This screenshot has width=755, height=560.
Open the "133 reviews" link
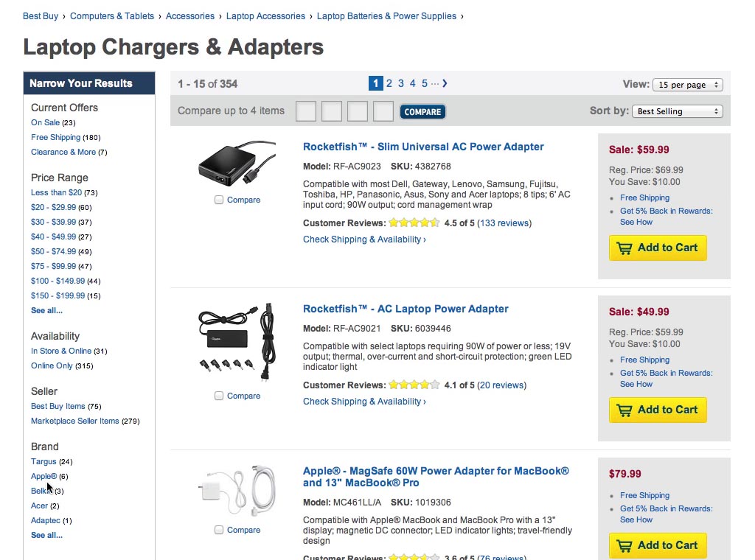(x=504, y=223)
